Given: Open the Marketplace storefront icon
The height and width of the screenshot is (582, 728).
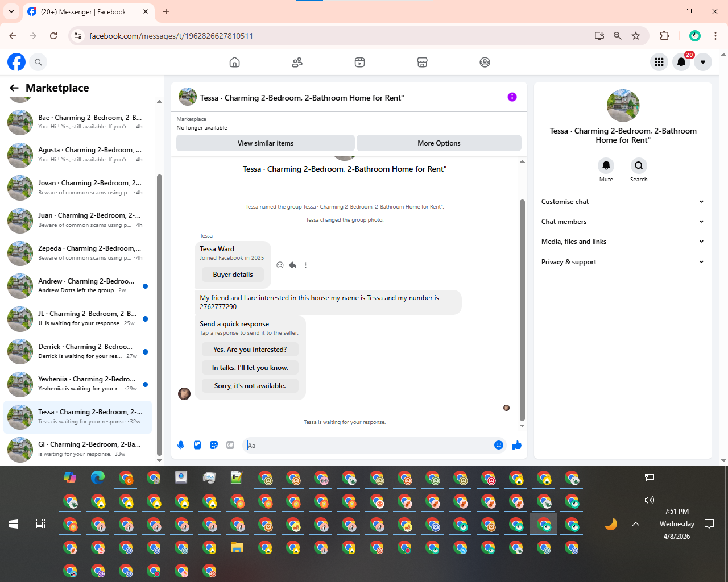Looking at the screenshot, I should point(422,62).
